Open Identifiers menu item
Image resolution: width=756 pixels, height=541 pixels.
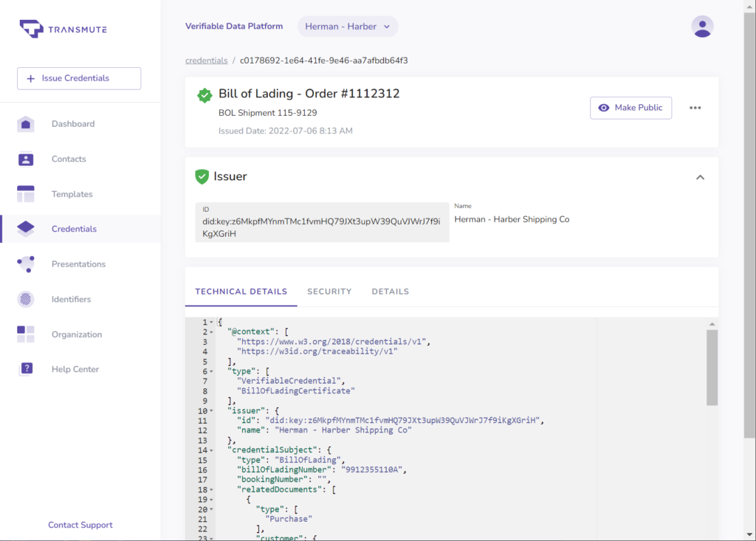pos(72,300)
